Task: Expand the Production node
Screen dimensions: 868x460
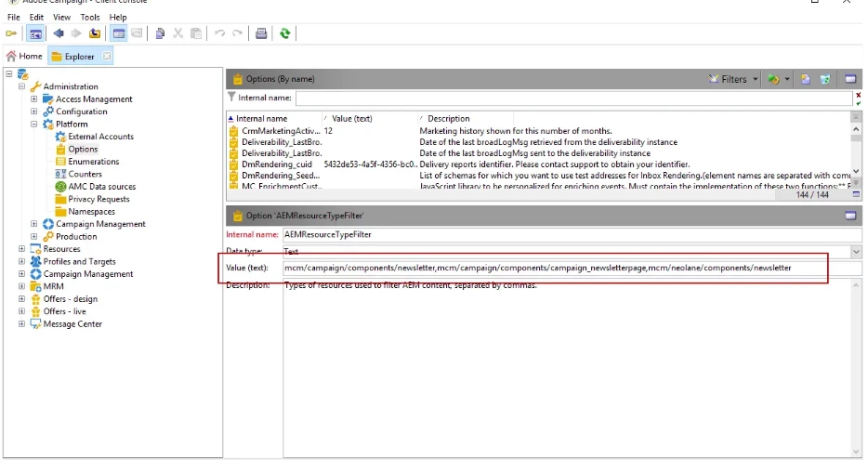Action: [33, 236]
